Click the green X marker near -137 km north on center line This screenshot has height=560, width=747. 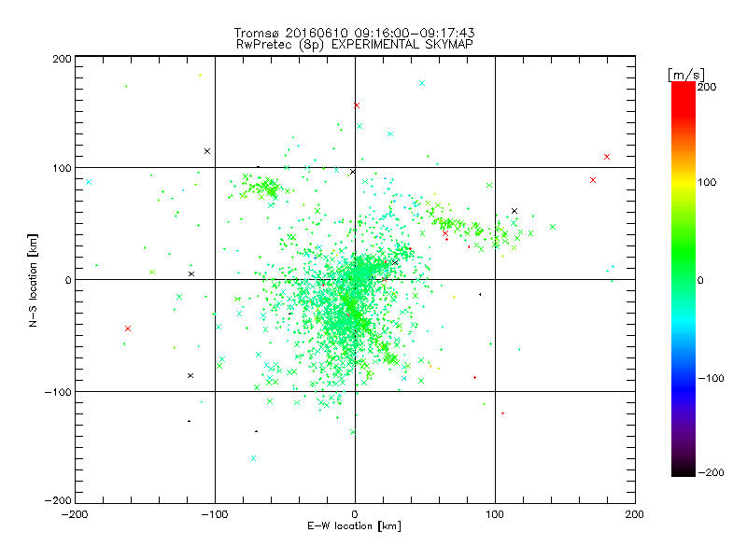(x=353, y=432)
